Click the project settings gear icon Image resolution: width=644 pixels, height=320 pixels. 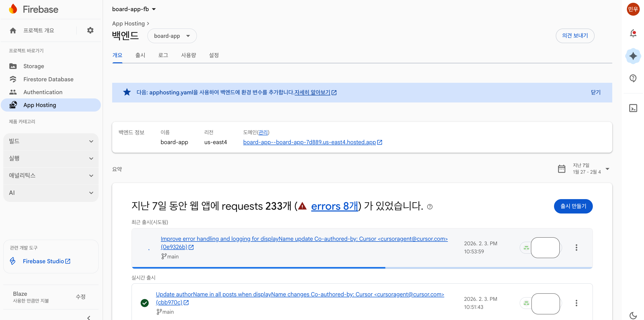(90, 31)
